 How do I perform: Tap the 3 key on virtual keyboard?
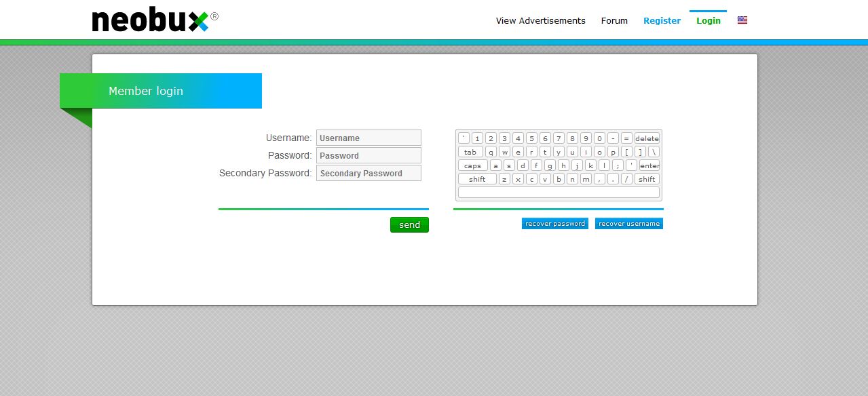click(x=504, y=138)
